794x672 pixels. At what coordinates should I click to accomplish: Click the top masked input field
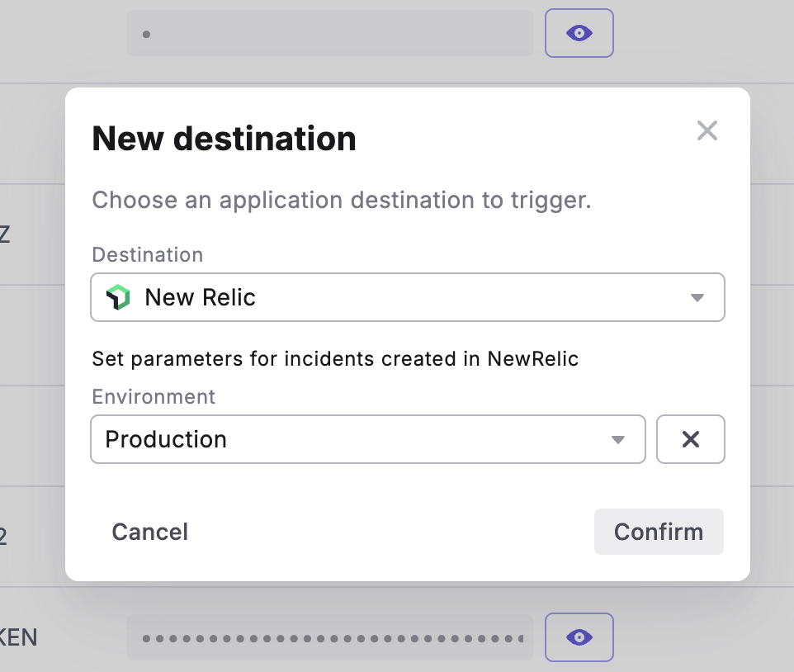(x=330, y=34)
